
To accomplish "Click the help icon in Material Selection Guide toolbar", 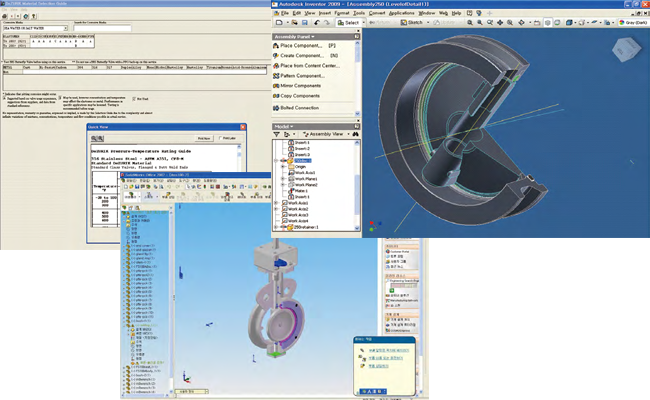I will [34, 16].
